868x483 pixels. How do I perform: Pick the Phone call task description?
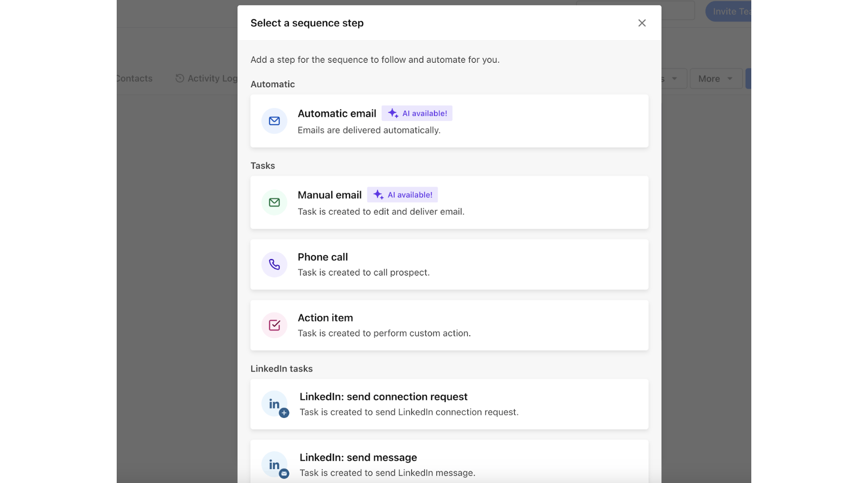pyautogui.click(x=363, y=273)
